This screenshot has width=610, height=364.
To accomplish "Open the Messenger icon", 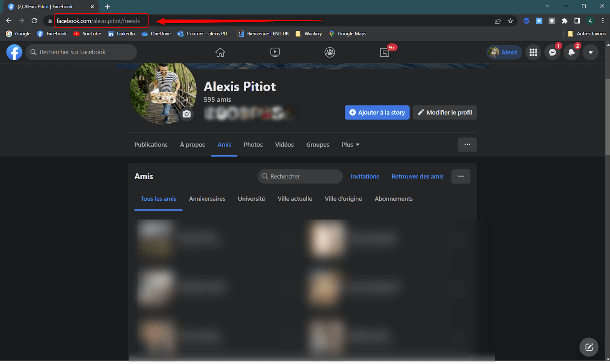I will [x=552, y=52].
